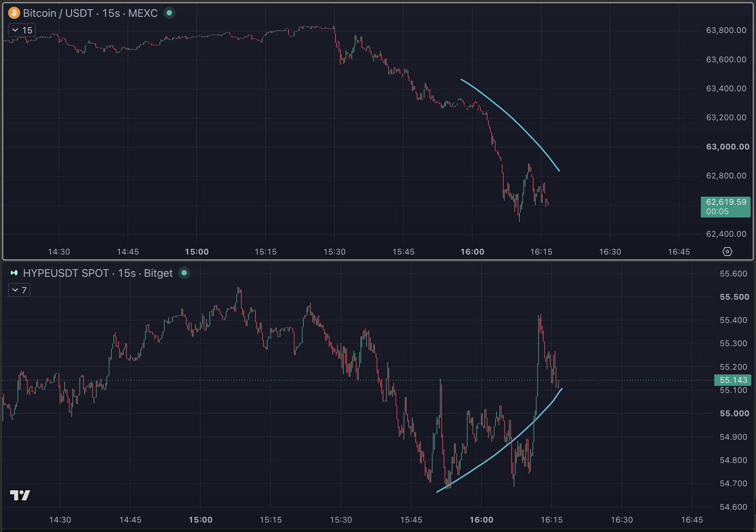The image size is (756, 532).
Task: Click 14:30 on the Bitcoin chart time axis
Action: click(x=59, y=252)
